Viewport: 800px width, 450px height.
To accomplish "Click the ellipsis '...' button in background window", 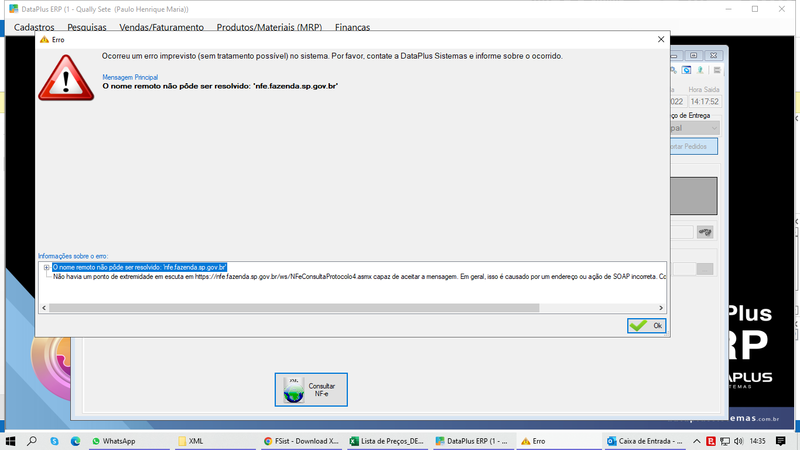I will point(705,269).
